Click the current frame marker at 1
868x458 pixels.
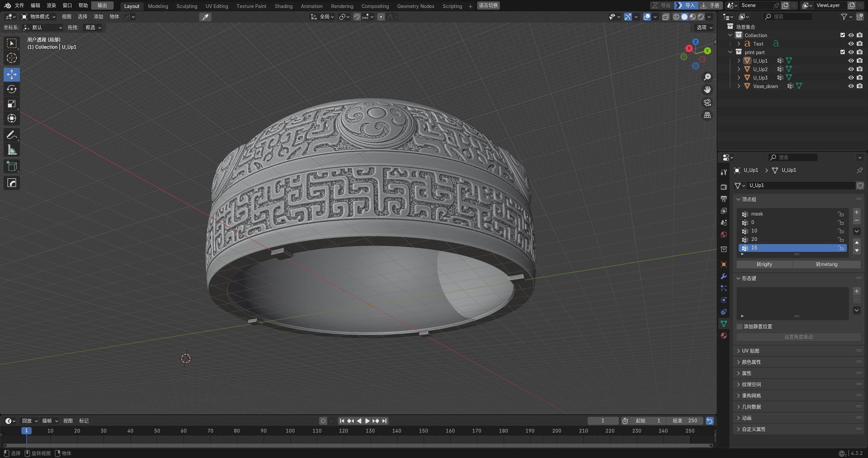point(26,431)
